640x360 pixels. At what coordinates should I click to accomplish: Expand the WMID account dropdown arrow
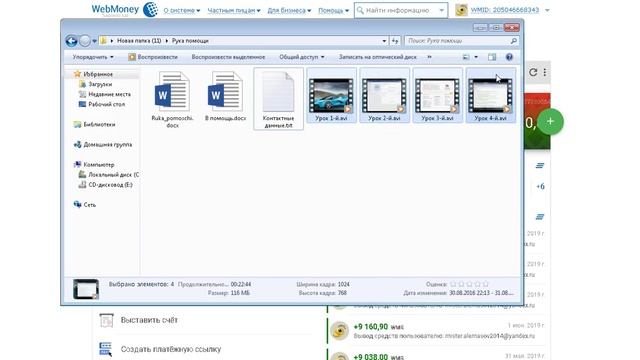[x=547, y=10]
